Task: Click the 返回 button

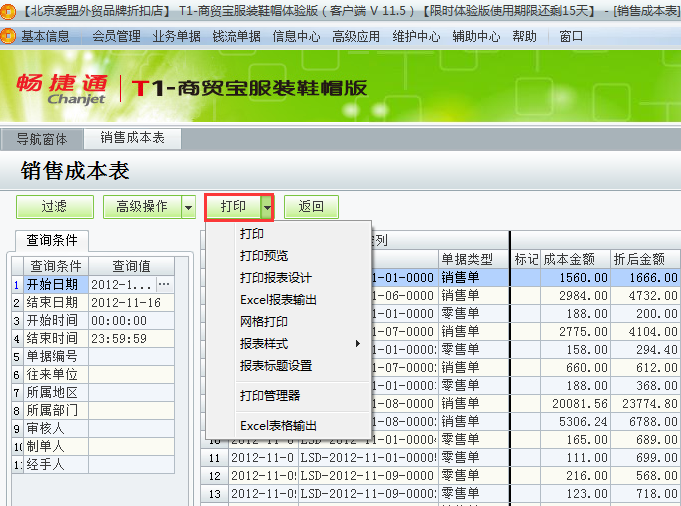Action: 311,207
